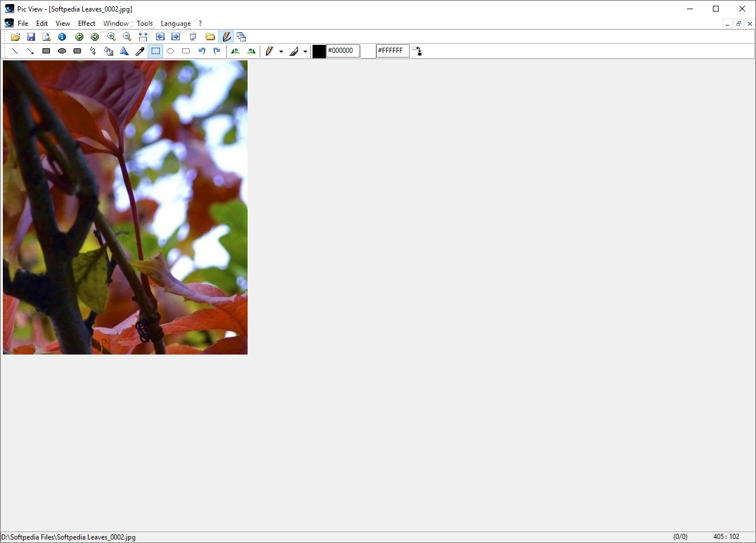This screenshot has height=543, width=756.
Task: Swap foreground and background colors
Action: pos(417,51)
